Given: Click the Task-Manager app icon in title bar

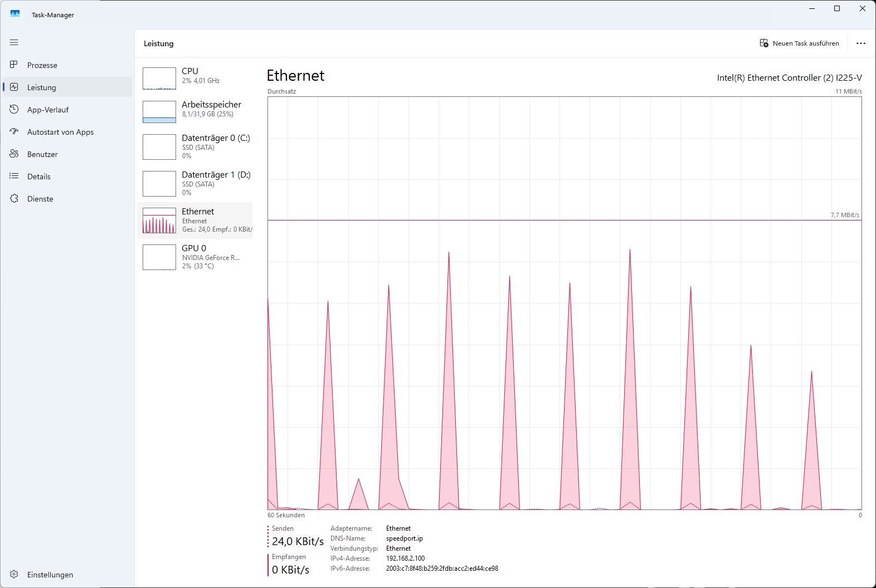Looking at the screenshot, I should pyautogui.click(x=15, y=14).
